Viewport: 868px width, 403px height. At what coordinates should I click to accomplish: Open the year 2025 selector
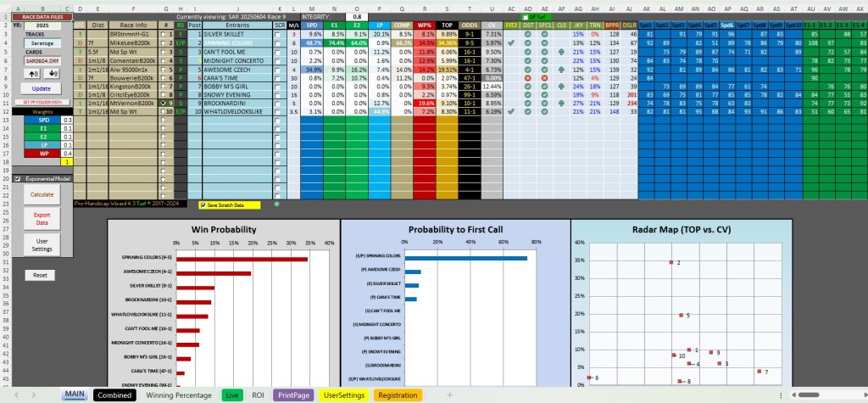[x=42, y=25]
